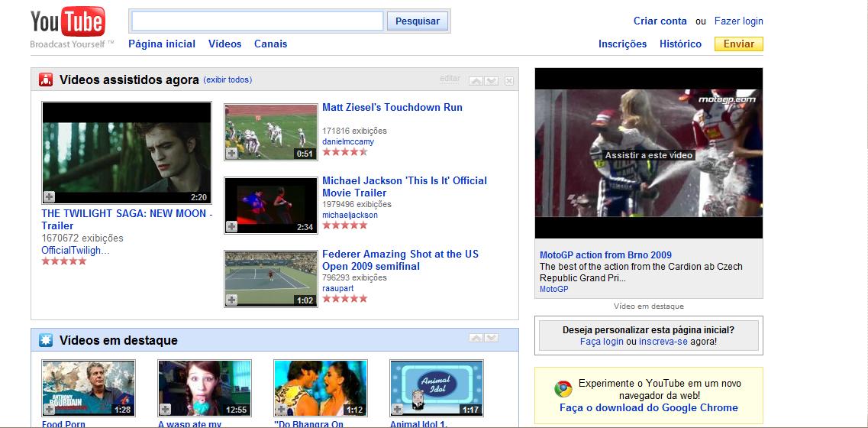
Task: Open Matt Ziesel's Touchdown Run thumbnail
Action: (271, 132)
